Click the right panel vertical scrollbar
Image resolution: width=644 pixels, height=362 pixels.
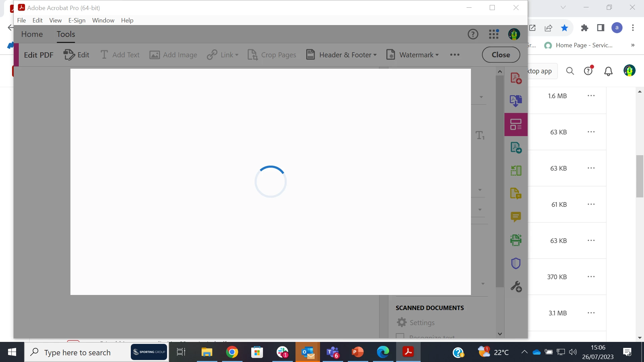coord(500,181)
